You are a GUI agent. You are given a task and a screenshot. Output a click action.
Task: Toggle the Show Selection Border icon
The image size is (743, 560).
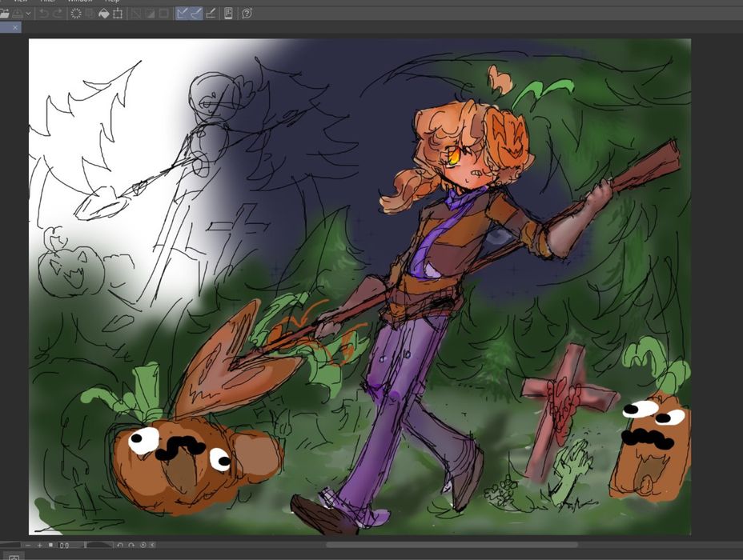point(164,14)
